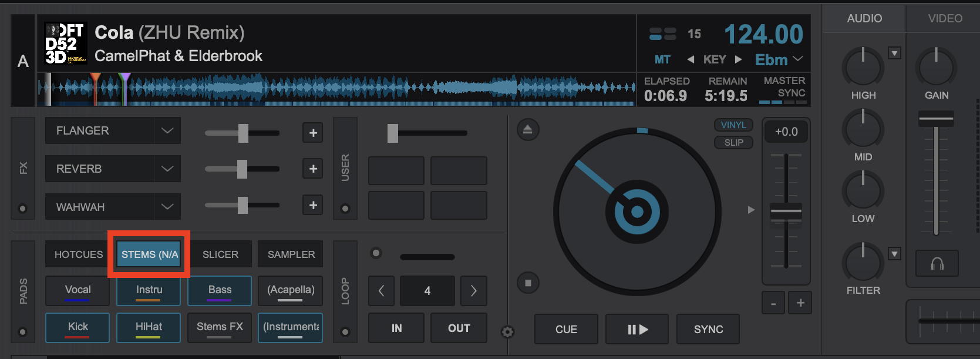The height and width of the screenshot is (359, 980).
Task: Toggle VINYL mode
Action: click(733, 125)
